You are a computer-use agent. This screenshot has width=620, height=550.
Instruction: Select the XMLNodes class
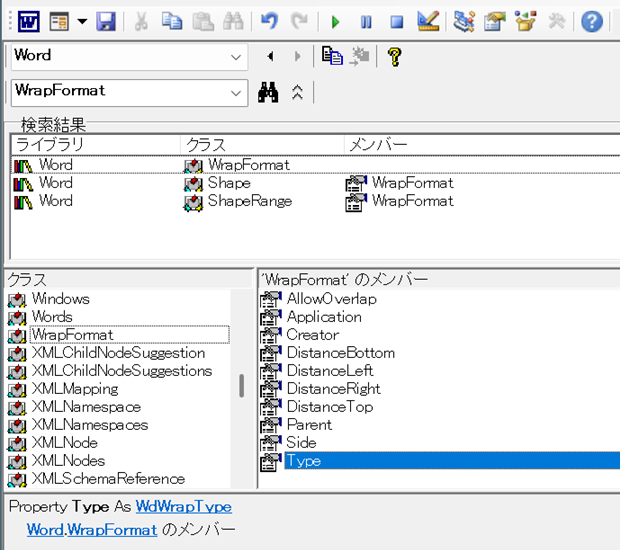coord(68,461)
